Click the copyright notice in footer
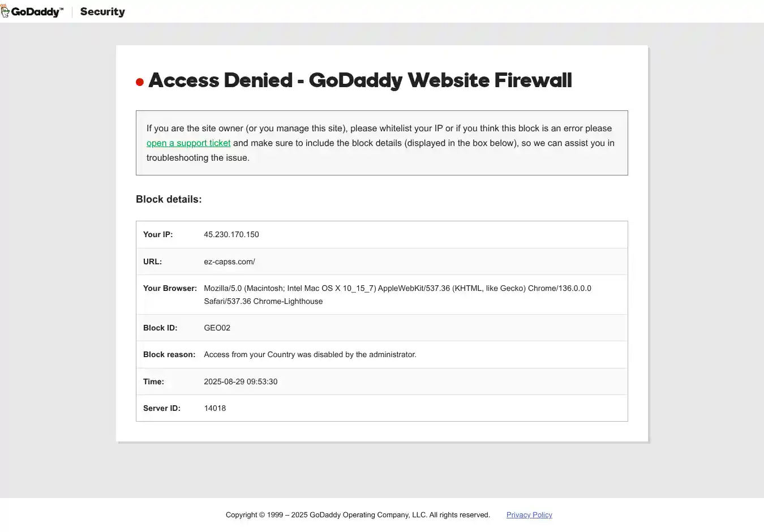 pyautogui.click(x=358, y=515)
